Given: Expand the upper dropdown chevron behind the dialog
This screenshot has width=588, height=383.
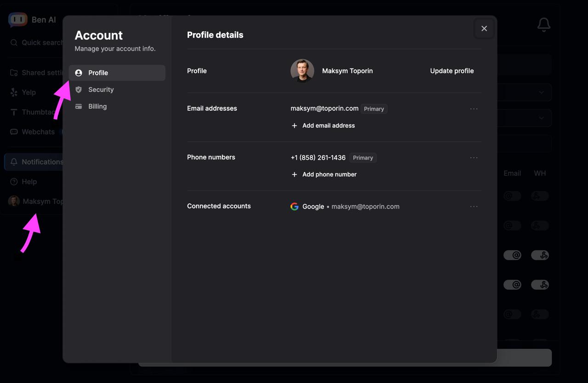Looking at the screenshot, I should 542,92.
